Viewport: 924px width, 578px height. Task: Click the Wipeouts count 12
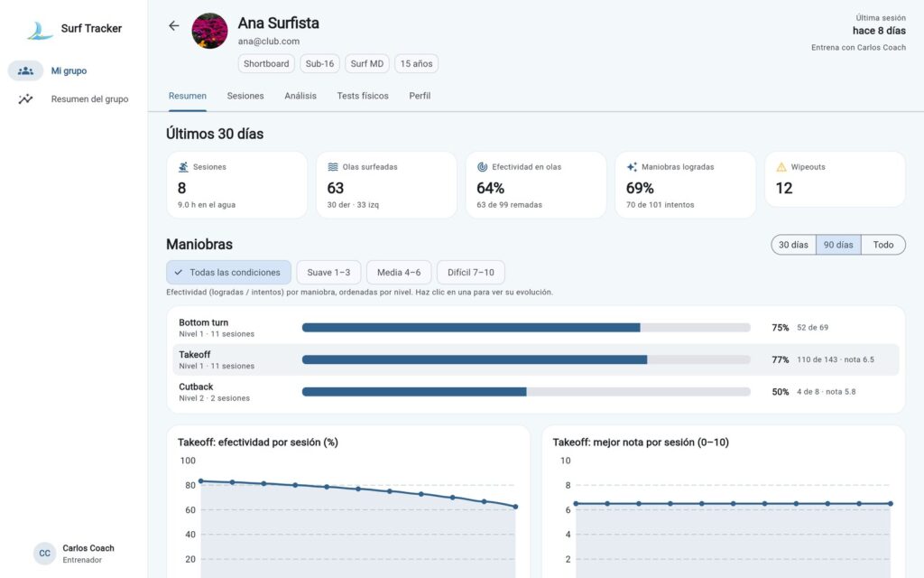pos(784,188)
